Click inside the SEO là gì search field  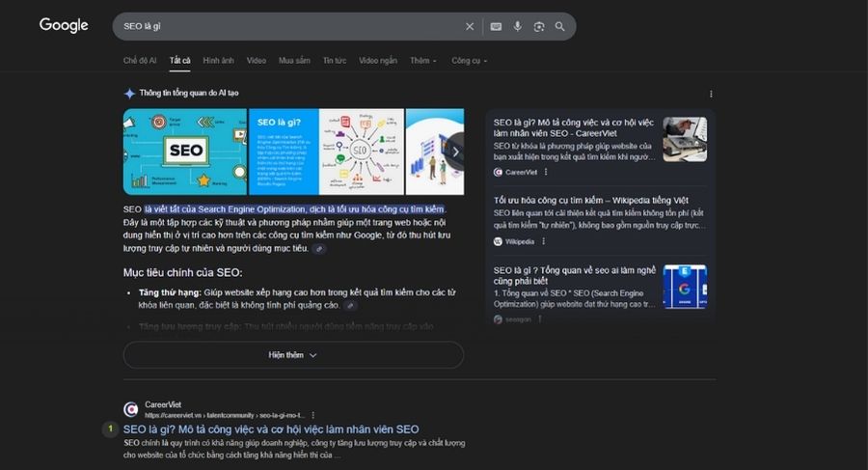[x=287, y=27]
